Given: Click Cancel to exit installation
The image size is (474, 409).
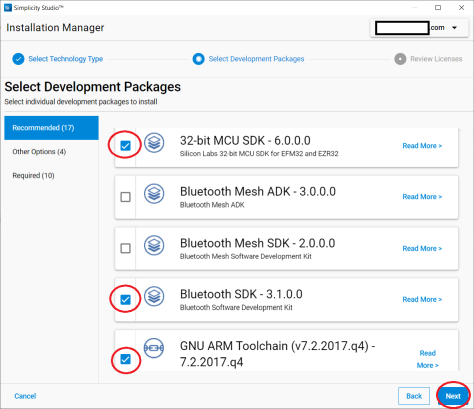Looking at the screenshot, I should point(25,396).
